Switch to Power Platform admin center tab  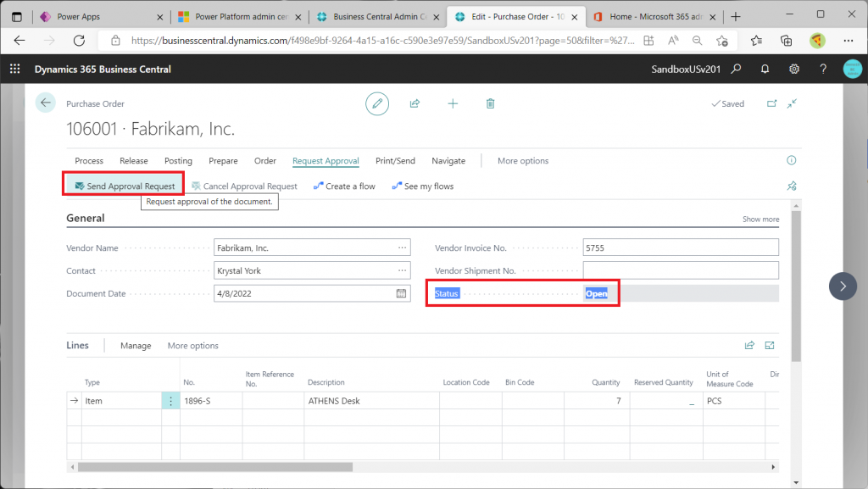click(240, 17)
